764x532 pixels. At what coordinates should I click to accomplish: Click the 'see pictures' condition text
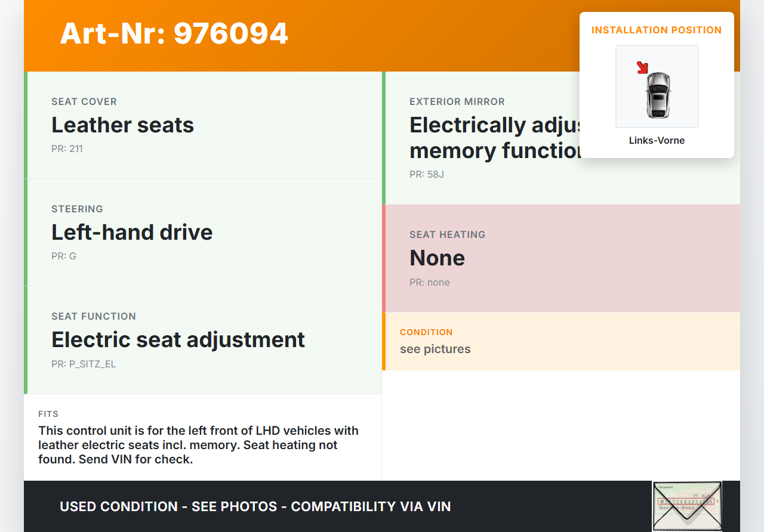[x=435, y=349]
